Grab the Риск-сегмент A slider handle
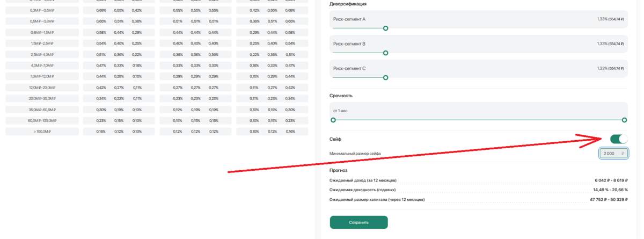This screenshot has width=644, height=239. (x=385, y=28)
